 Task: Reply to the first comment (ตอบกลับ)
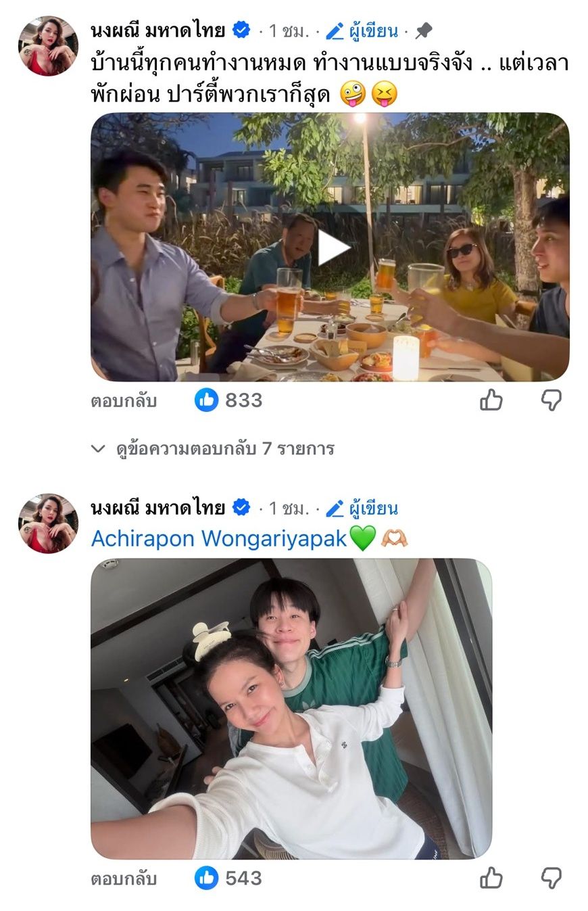pos(124,401)
